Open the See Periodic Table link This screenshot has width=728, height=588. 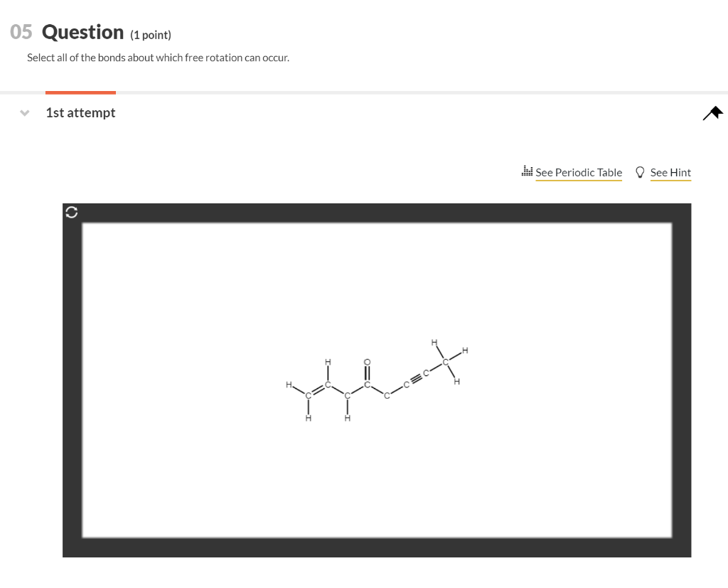[579, 172]
